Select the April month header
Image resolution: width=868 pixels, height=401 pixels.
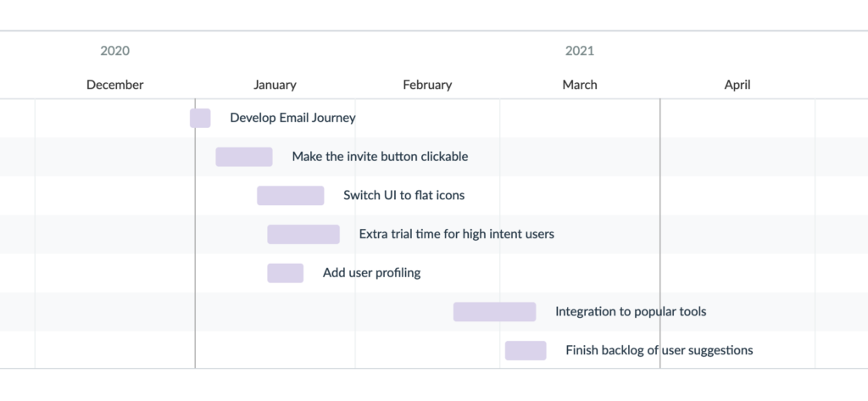tap(737, 85)
